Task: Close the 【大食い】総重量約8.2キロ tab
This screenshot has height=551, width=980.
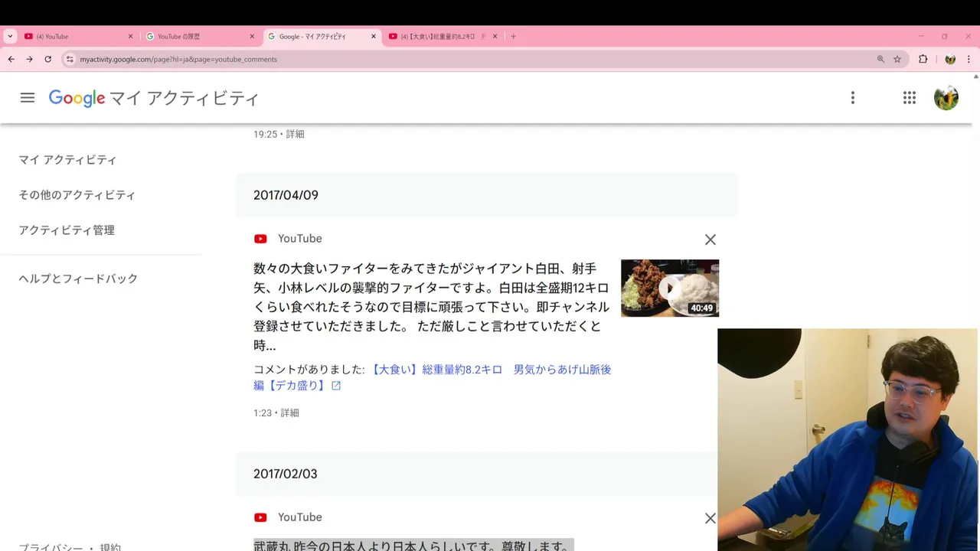Action: point(495,36)
